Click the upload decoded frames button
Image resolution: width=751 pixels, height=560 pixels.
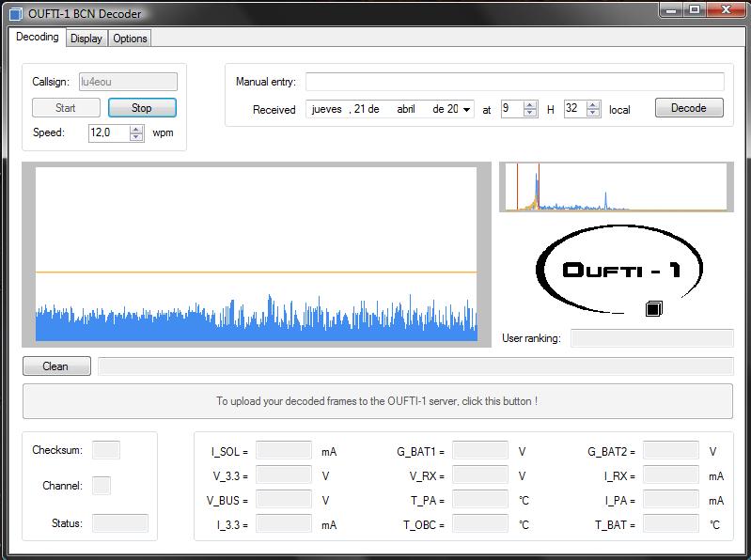pos(378,401)
